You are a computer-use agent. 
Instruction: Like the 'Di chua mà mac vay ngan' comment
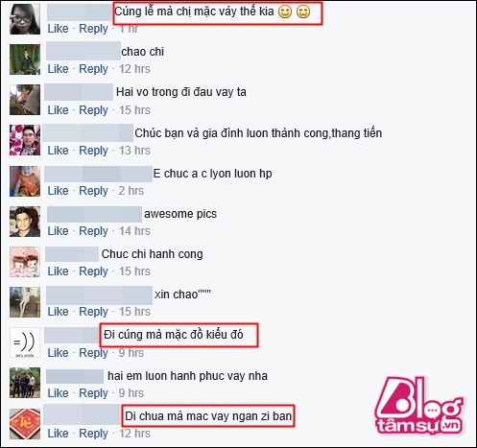58,434
